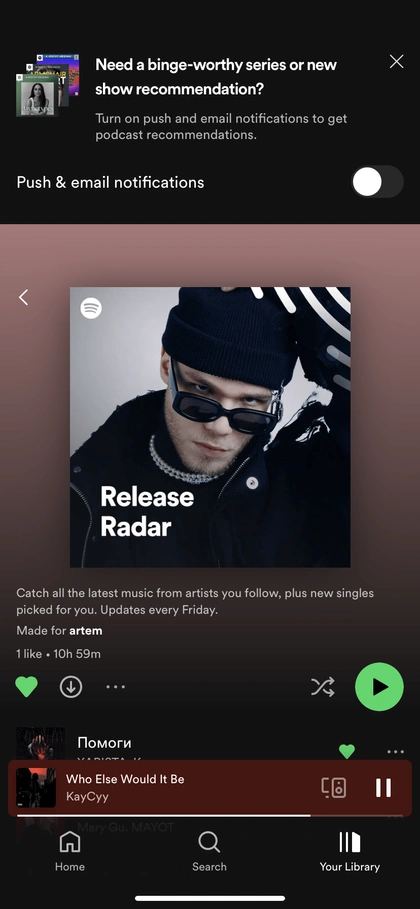Switch to the Search tab

[x=209, y=851]
